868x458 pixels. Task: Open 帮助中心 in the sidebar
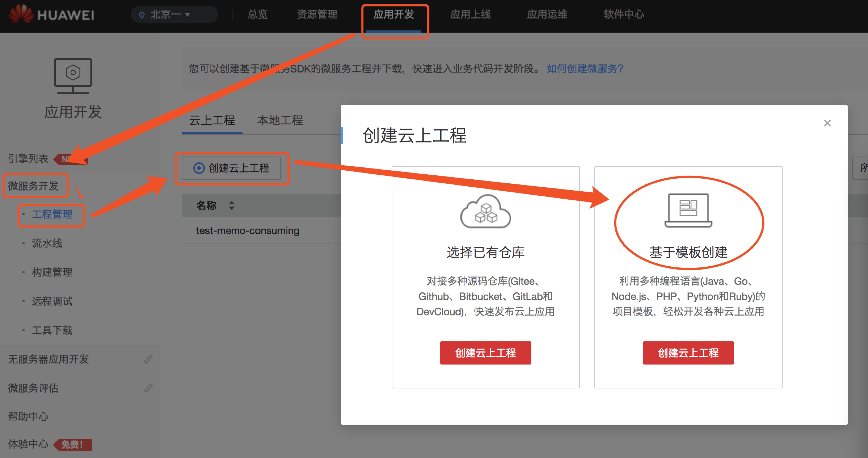(28, 417)
